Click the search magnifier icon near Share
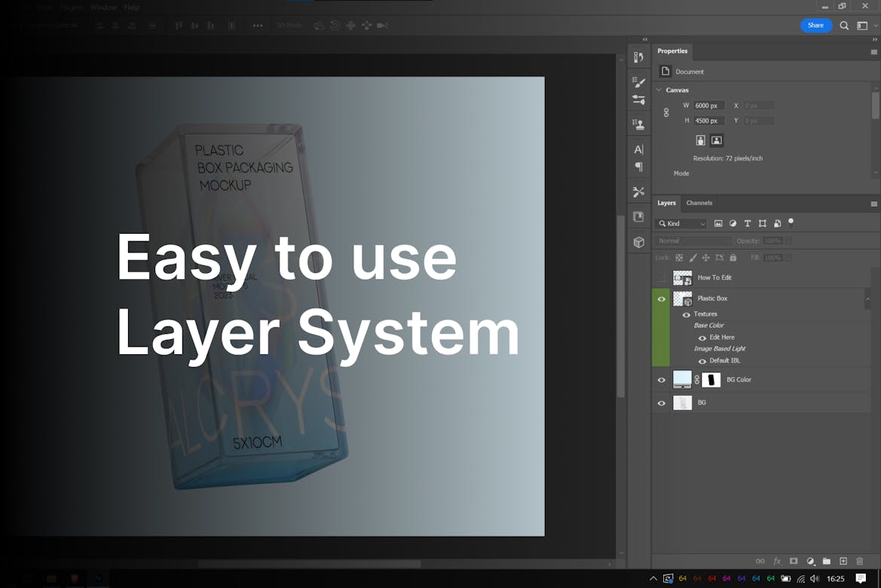The height and width of the screenshot is (588, 881). tap(844, 26)
